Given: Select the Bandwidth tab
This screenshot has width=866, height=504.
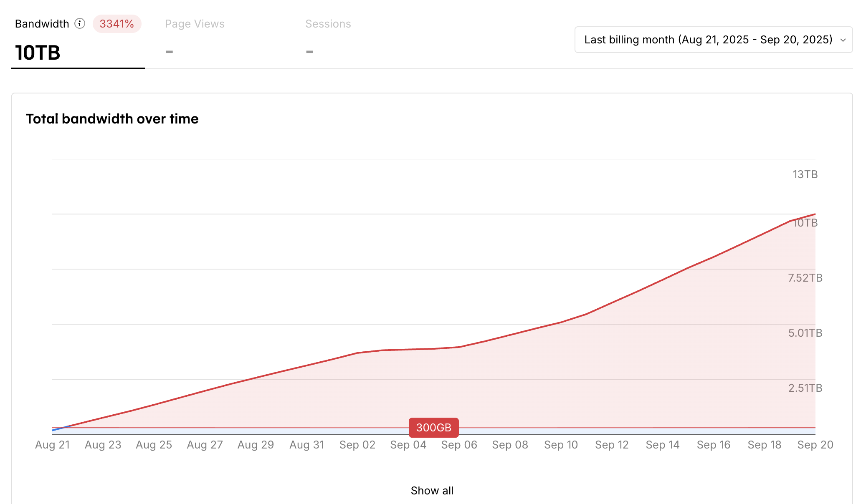Looking at the screenshot, I should point(42,24).
